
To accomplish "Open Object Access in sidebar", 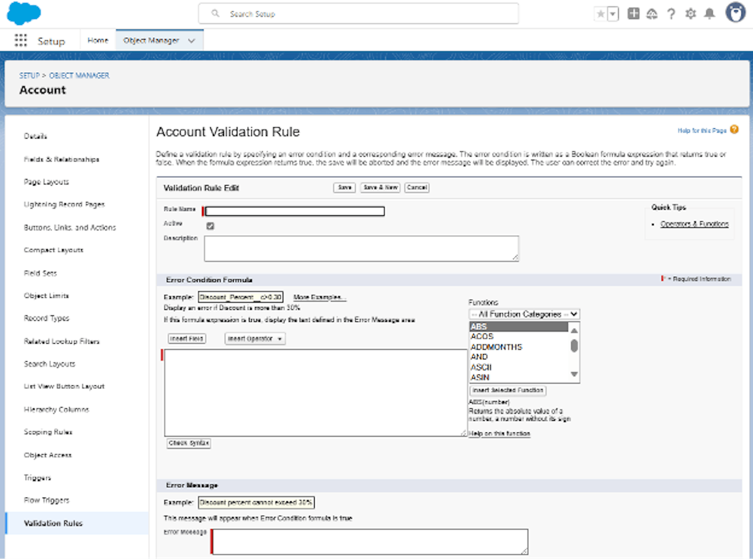I will (48, 455).
